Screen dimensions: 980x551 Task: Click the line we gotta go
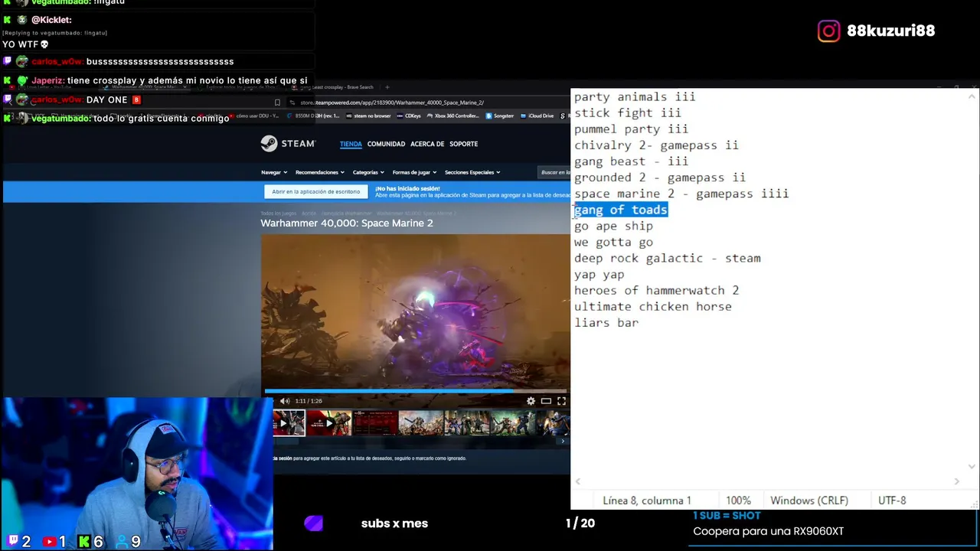pyautogui.click(x=613, y=242)
